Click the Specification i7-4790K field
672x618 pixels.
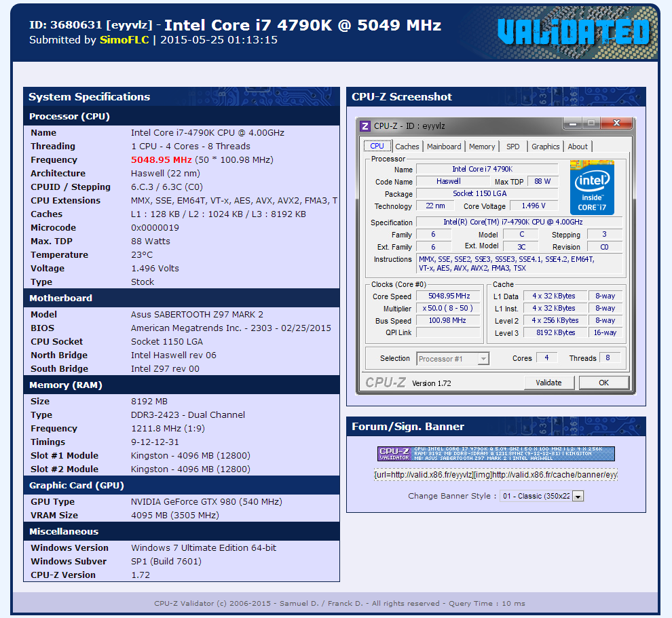519,222
